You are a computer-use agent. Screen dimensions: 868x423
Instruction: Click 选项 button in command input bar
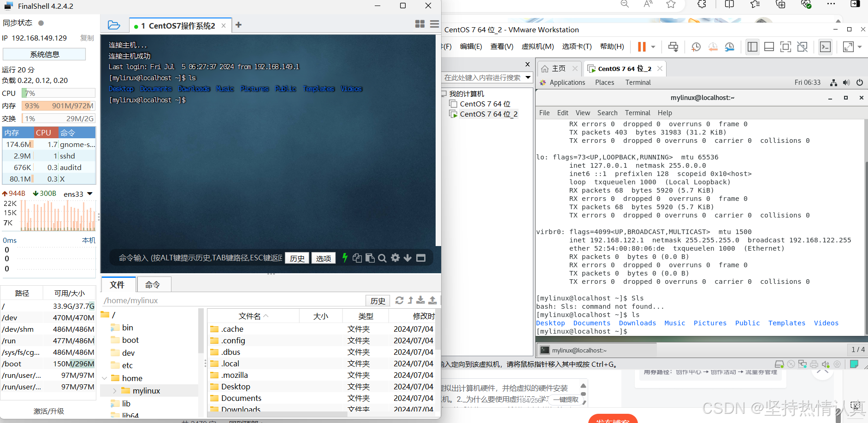point(323,258)
